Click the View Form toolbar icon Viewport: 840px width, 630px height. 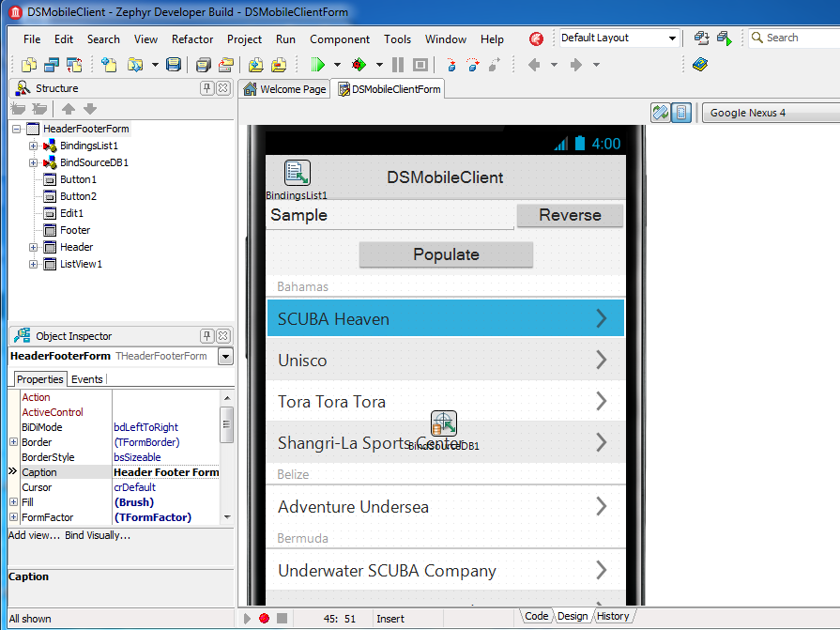[52, 65]
